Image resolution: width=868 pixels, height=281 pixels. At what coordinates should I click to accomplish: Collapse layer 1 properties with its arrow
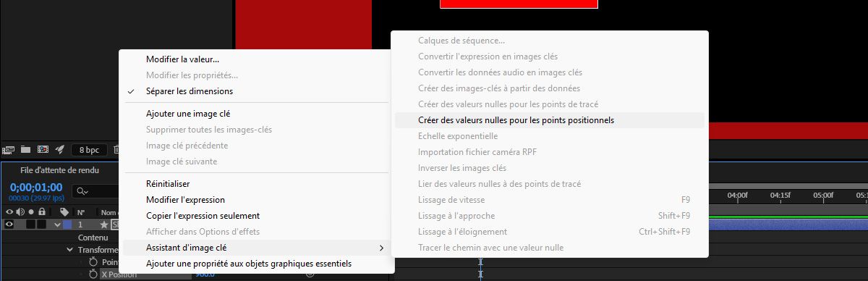point(57,225)
